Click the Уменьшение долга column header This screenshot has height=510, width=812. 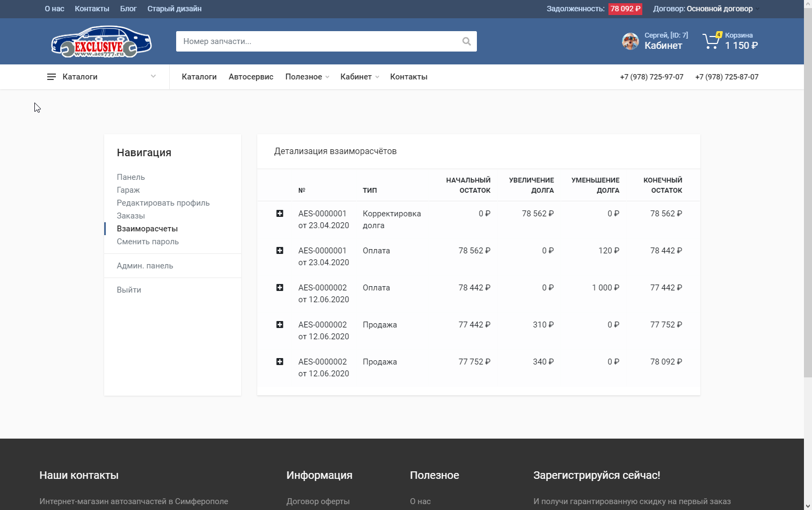click(595, 185)
